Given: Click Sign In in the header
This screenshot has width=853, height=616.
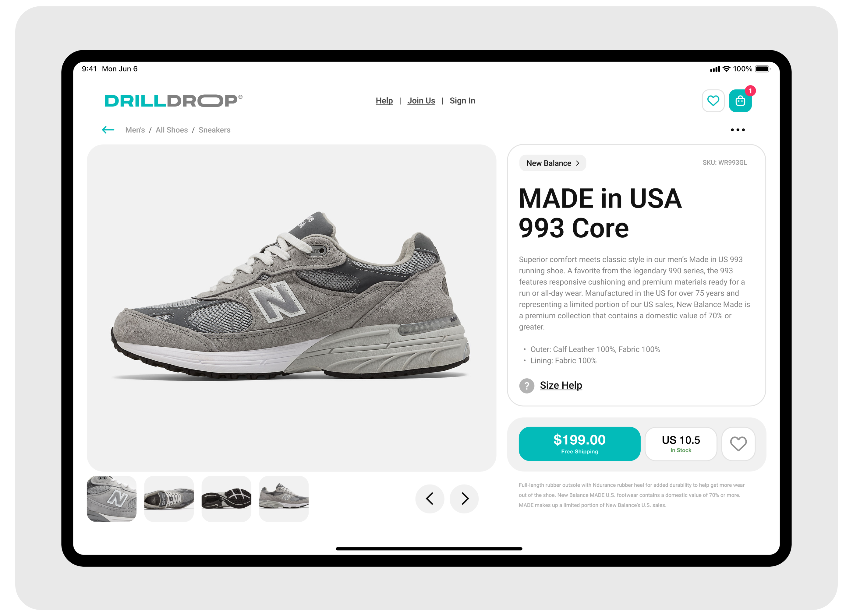Looking at the screenshot, I should click(462, 101).
